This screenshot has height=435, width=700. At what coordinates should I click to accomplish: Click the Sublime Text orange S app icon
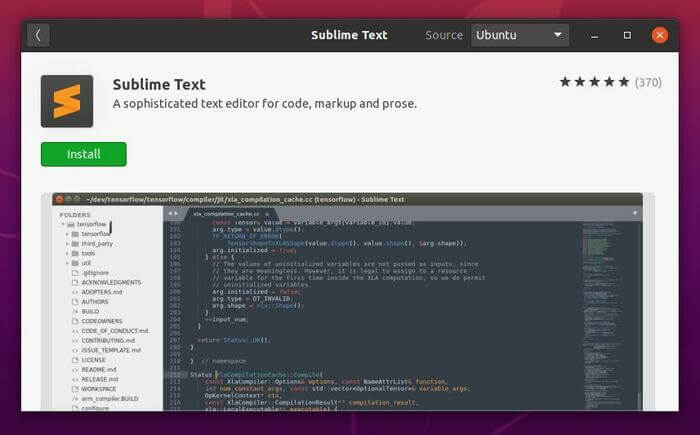point(67,101)
